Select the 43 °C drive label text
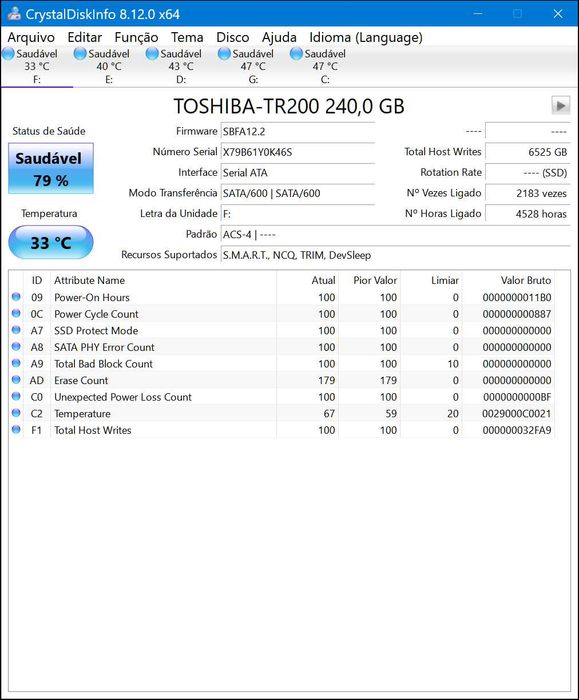Viewport: 579px width, 700px height. tap(181, 67)
